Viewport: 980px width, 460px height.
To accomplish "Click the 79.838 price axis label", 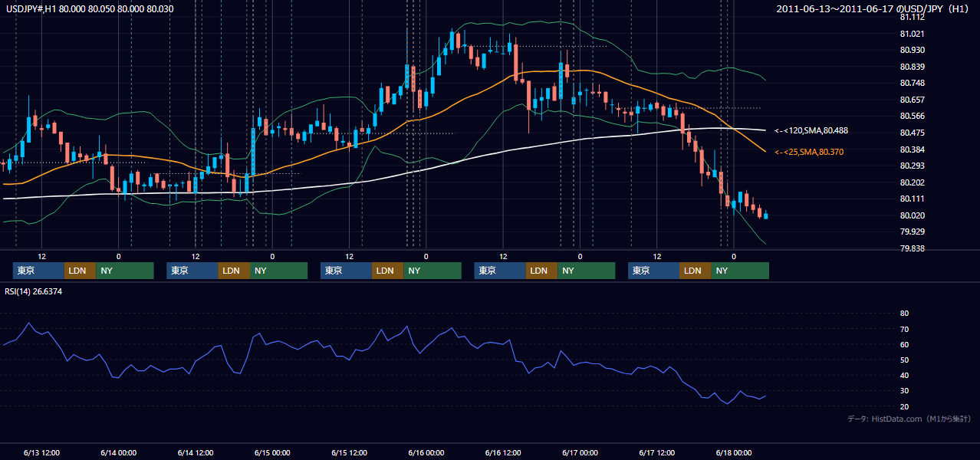I will [x=911, y=248].
